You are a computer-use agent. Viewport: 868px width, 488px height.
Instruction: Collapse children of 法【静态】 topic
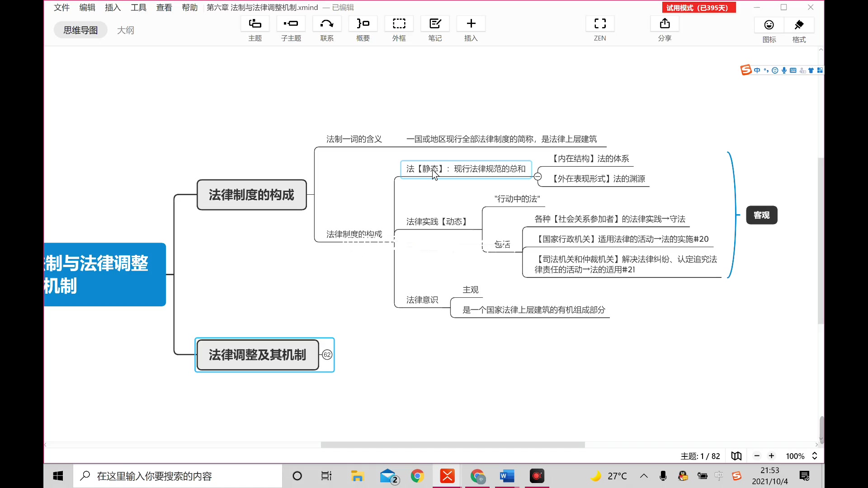[538, 177]
